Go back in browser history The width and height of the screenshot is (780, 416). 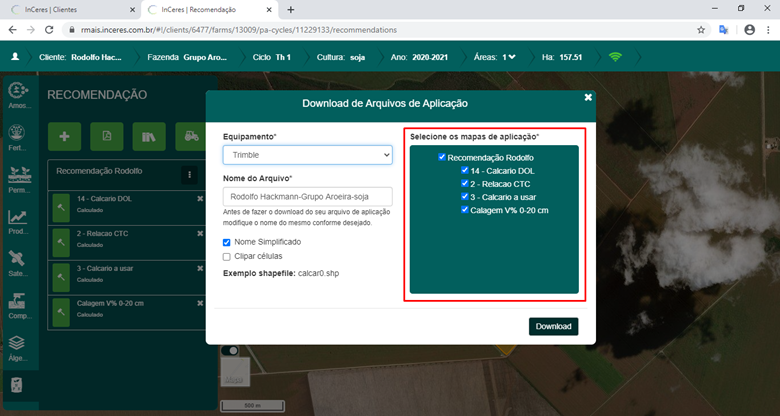13,30
